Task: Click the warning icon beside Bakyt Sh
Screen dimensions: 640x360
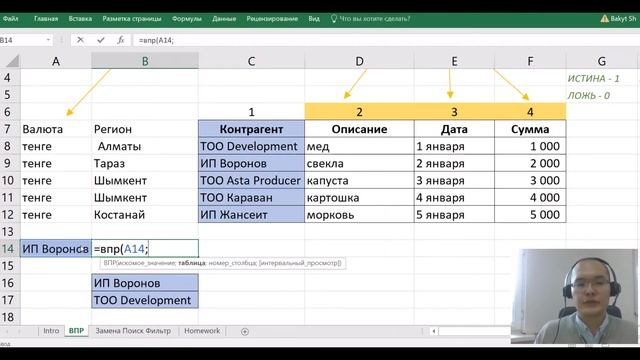Action: (604, 19)
